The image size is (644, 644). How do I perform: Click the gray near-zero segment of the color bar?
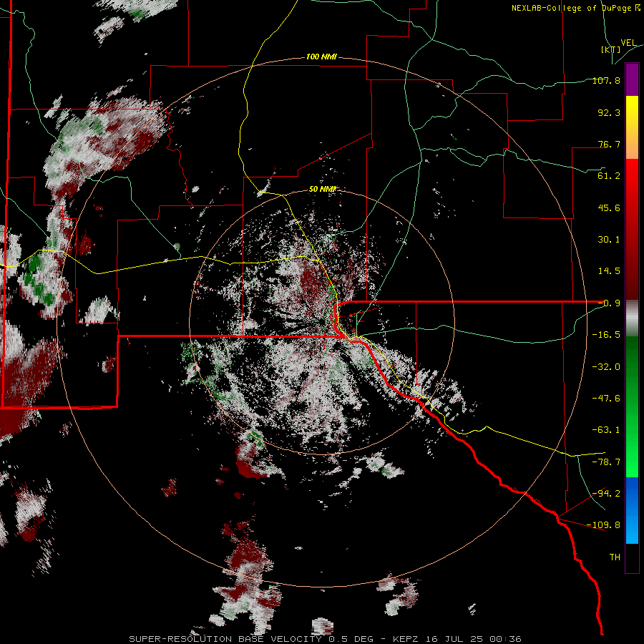[632, 318]
